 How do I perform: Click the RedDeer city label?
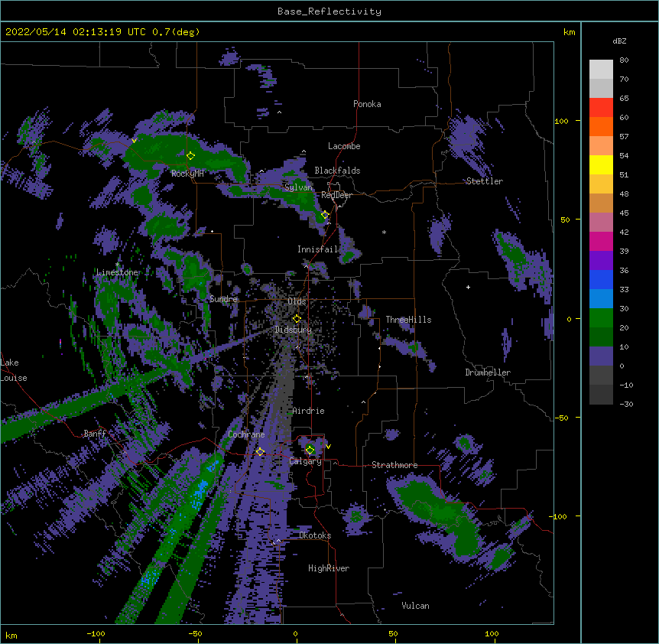(x=336, y=195)
